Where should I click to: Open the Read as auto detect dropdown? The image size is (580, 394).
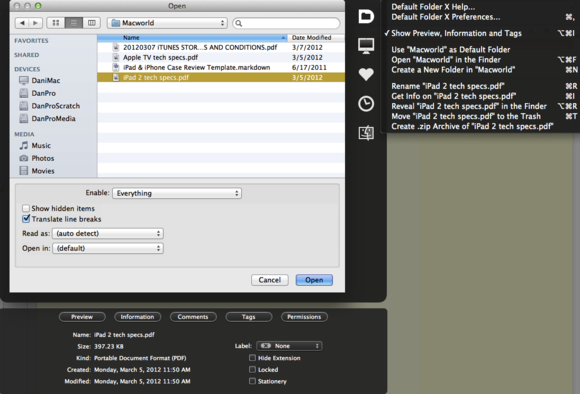pyautogui.click(x=108, y=233)
